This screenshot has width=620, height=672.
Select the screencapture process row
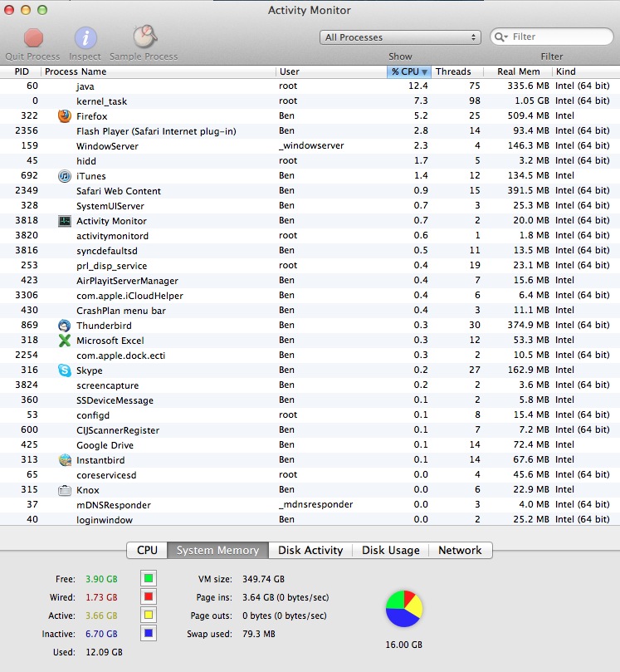coord(310,385)
